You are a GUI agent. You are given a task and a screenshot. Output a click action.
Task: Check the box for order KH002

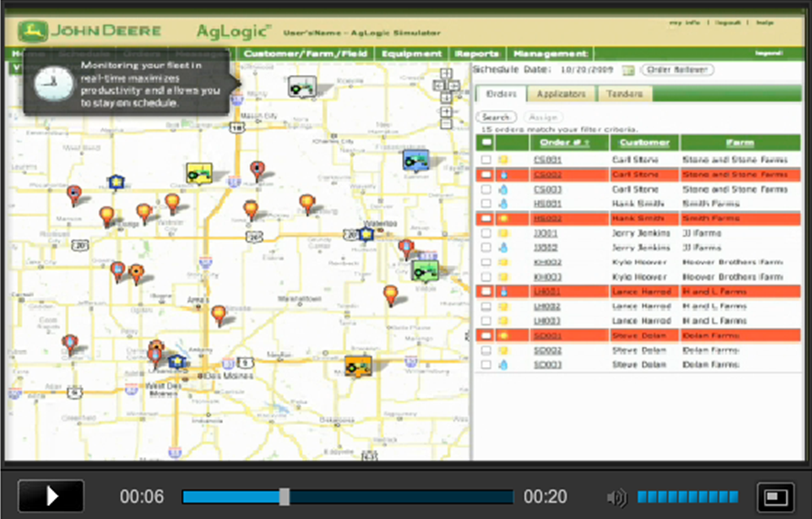click(x=486, y=262)
